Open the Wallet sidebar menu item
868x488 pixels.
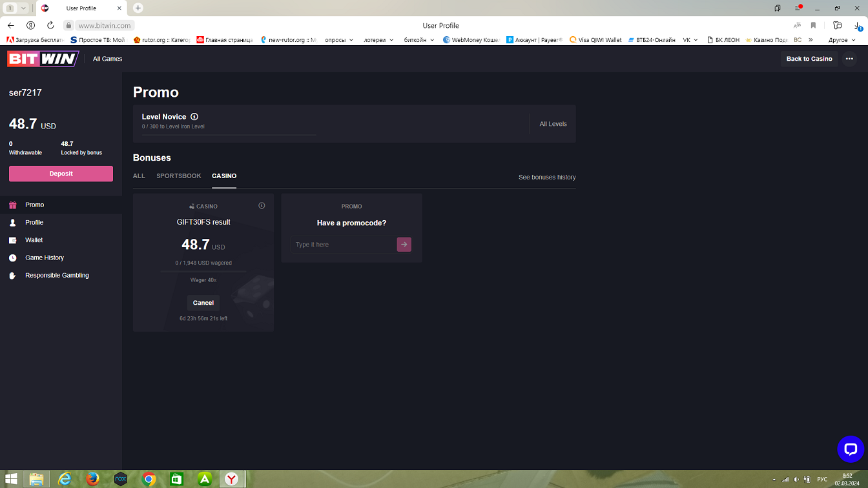click(61, 240)
